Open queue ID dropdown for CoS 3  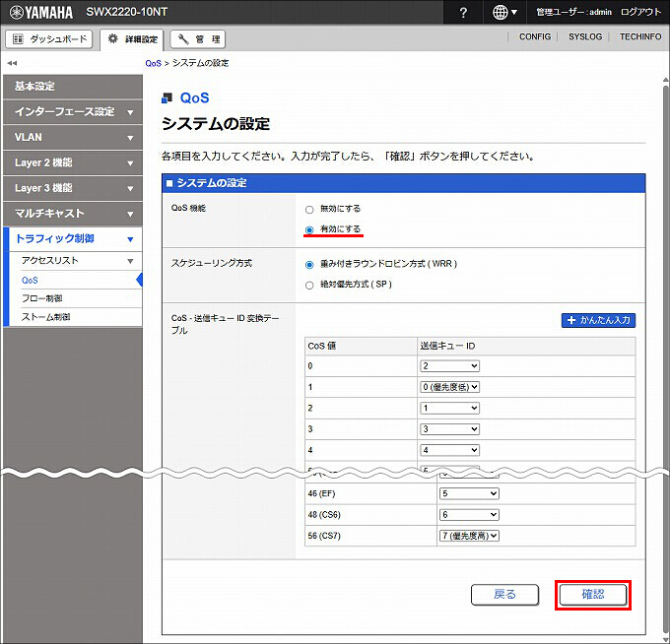(449, 429)
